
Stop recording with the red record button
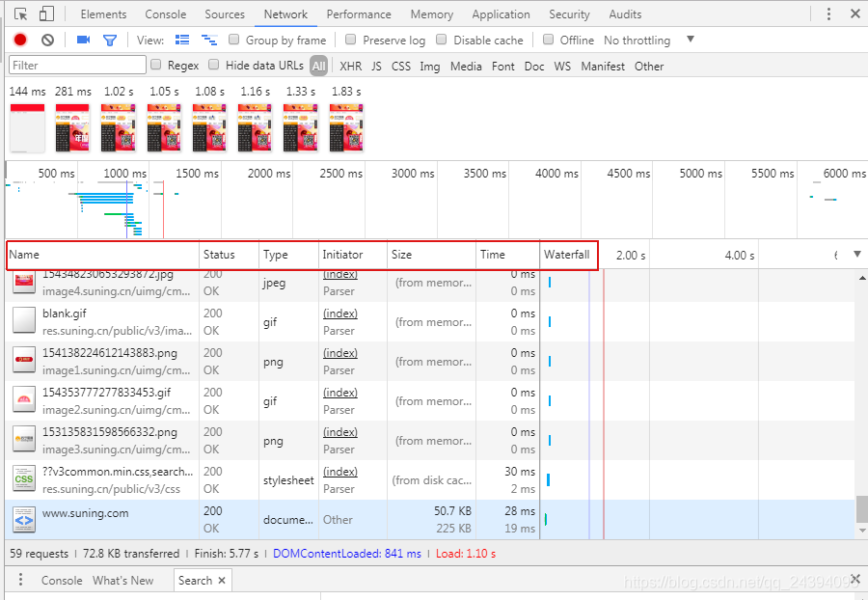(x=20, y=40)
